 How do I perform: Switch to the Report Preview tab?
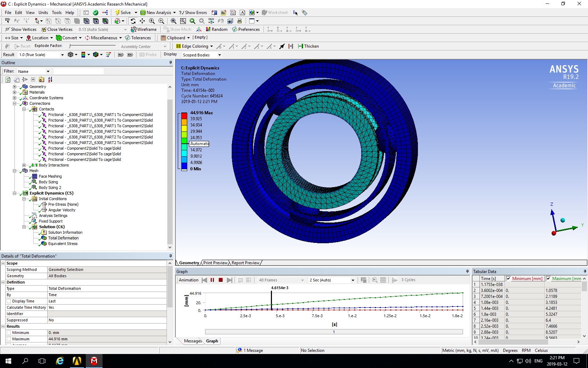coord(245,263)
